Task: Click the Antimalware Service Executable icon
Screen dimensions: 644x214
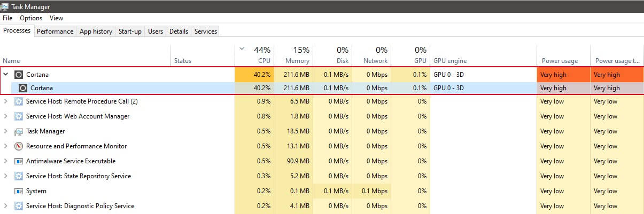Action: coord(19,161)
